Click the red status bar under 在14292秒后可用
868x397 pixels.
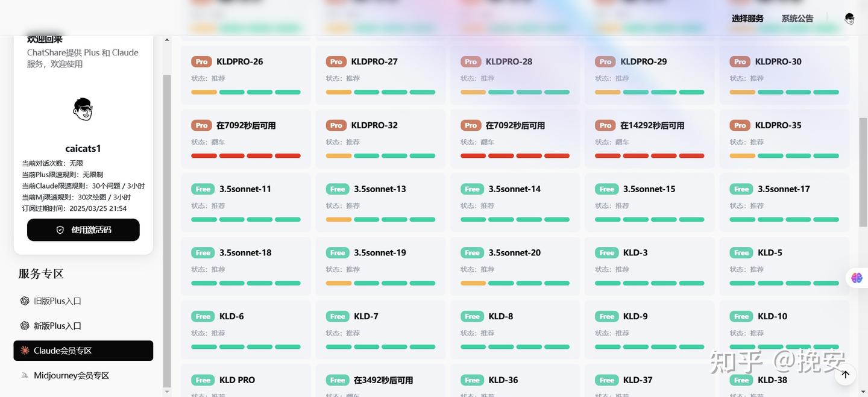[649, 156]
